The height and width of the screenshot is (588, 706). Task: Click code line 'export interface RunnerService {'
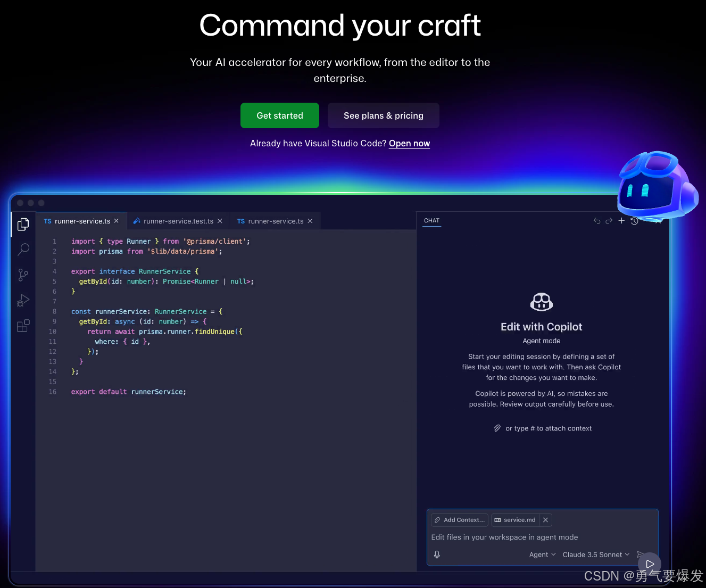pyautogui.click(x=135, y=271)
